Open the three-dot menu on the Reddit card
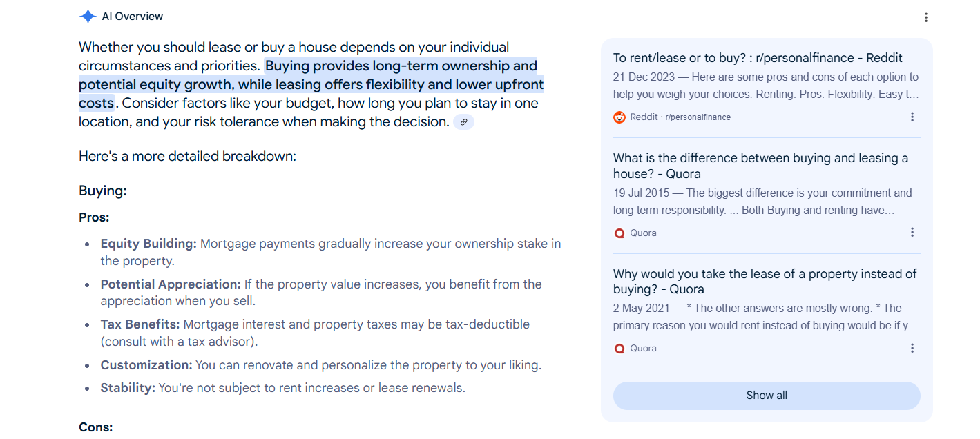Screen dimensions: 980x439 click(912, 117)
